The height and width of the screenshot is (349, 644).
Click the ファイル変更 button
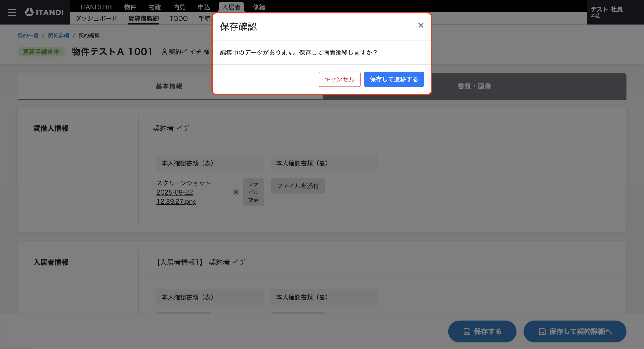click(253, 192)
